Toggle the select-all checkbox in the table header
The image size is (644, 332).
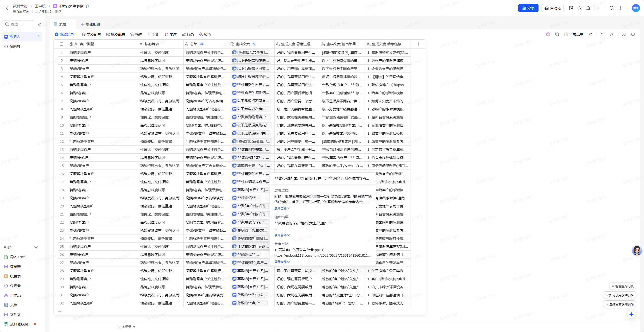pyautogui.click(x=62, y=44)
